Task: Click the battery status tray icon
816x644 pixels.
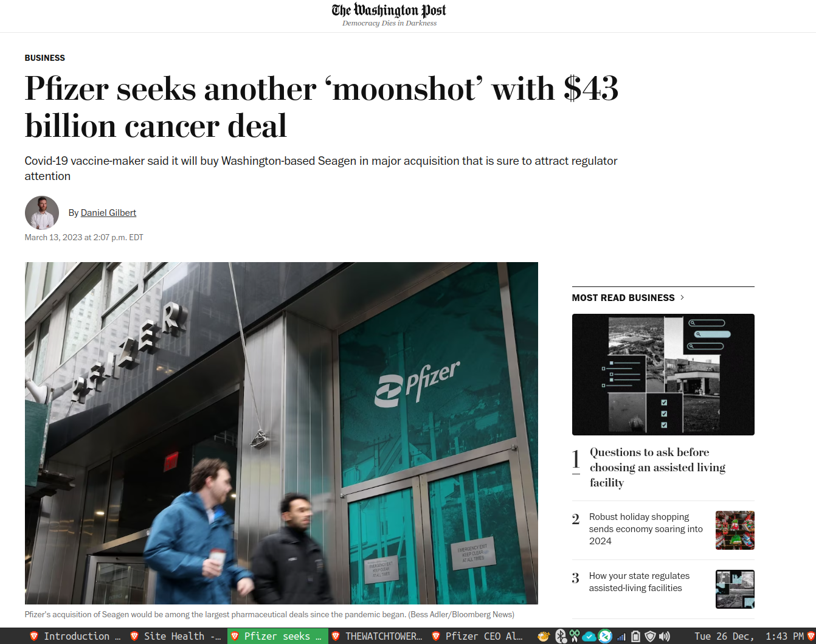Action: point(635,636)
